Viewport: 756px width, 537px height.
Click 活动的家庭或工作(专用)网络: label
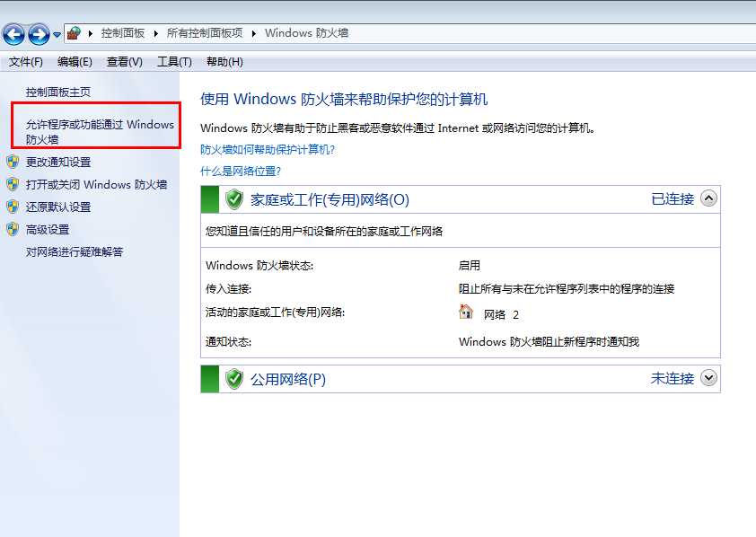pyautogui.click(x=276, y=313)
